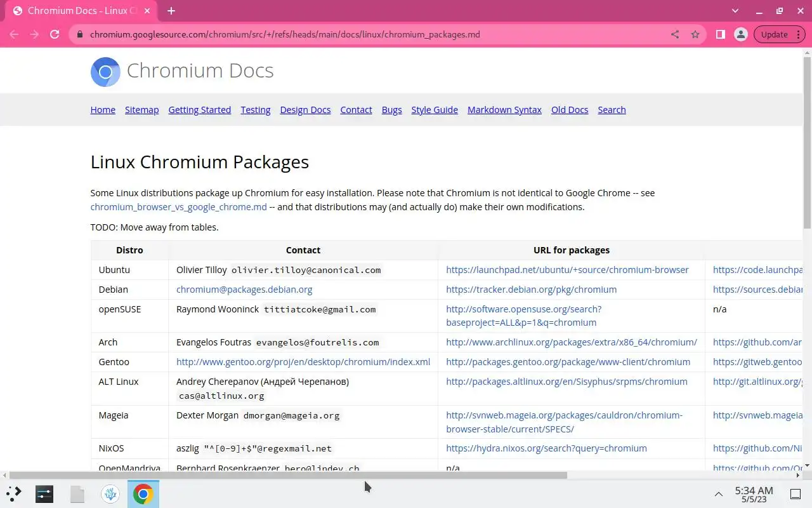Viewport: 812px width, 508px height.
Task: Open the application launcher on taskbar
Action: coord(14,493)
